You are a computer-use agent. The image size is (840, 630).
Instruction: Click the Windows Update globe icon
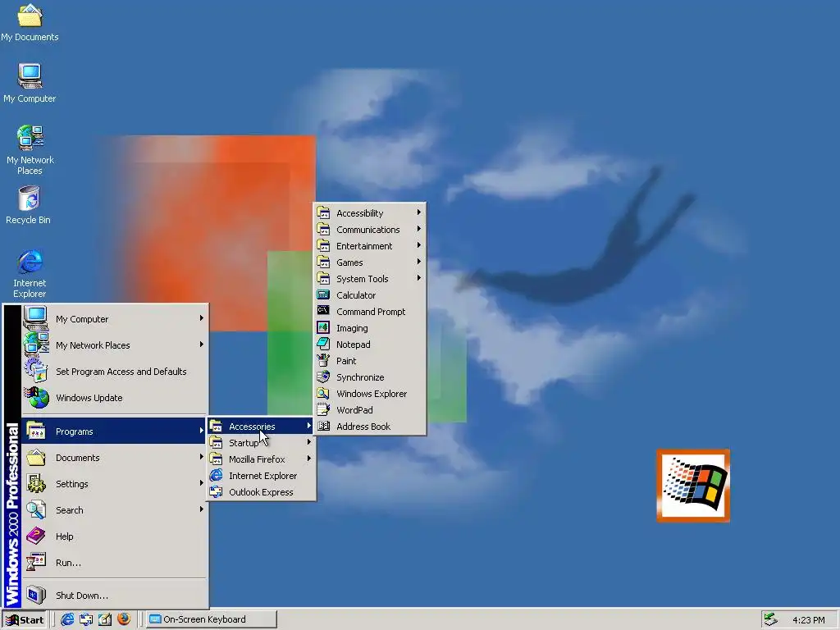coord(36,398)
